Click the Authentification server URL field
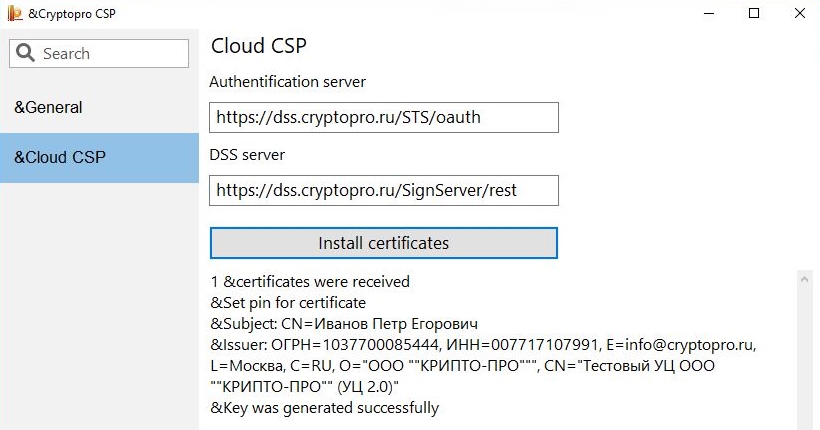The height and width of the screenshot is (430, 820). (384, 117)
